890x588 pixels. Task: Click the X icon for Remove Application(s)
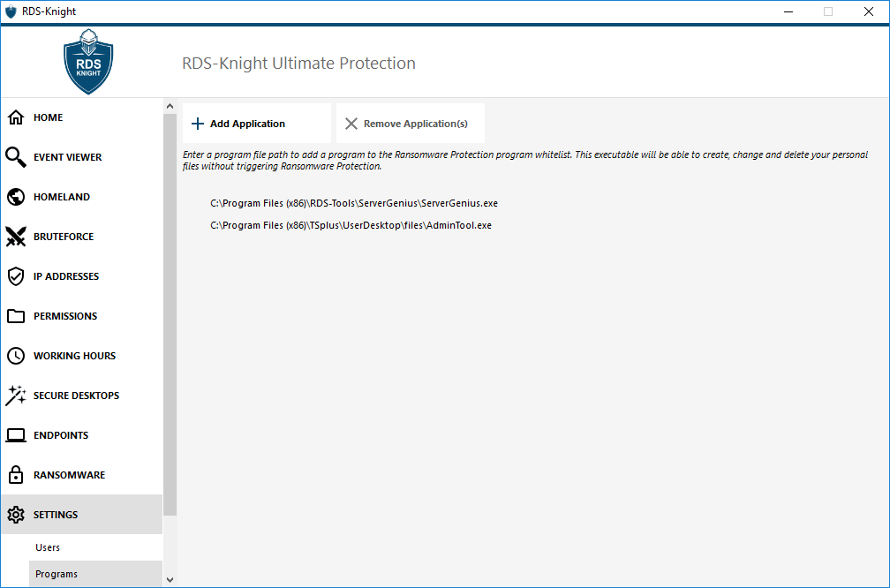pos(351,124)
